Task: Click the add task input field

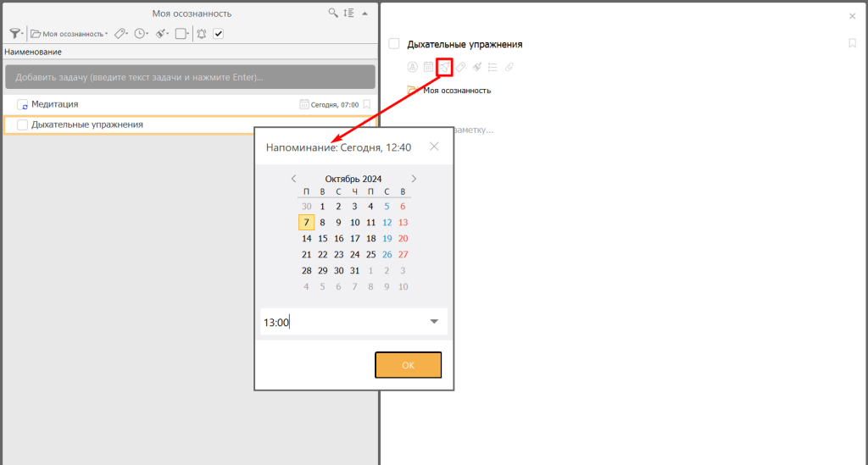Action: click(190, 77)
